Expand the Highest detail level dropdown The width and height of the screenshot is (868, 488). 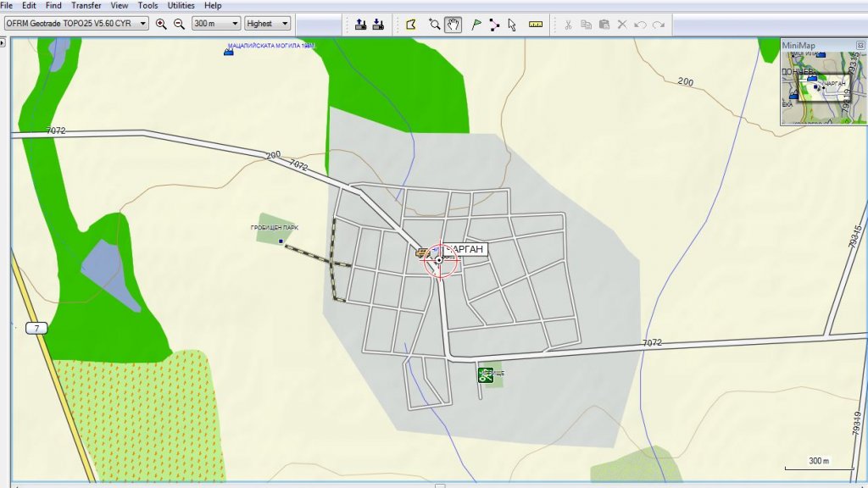[x=284, y=24]
